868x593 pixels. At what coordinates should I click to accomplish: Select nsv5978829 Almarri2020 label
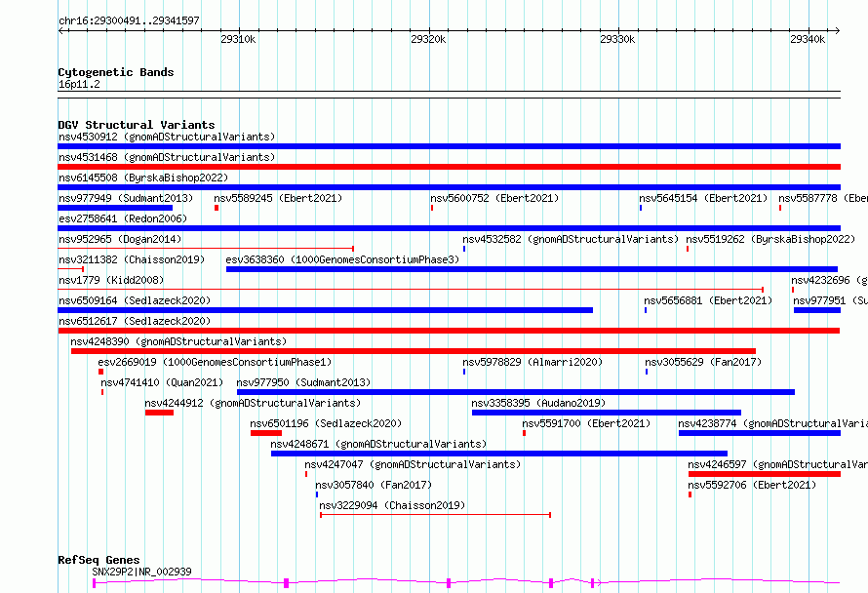click(x=533, y=362)
